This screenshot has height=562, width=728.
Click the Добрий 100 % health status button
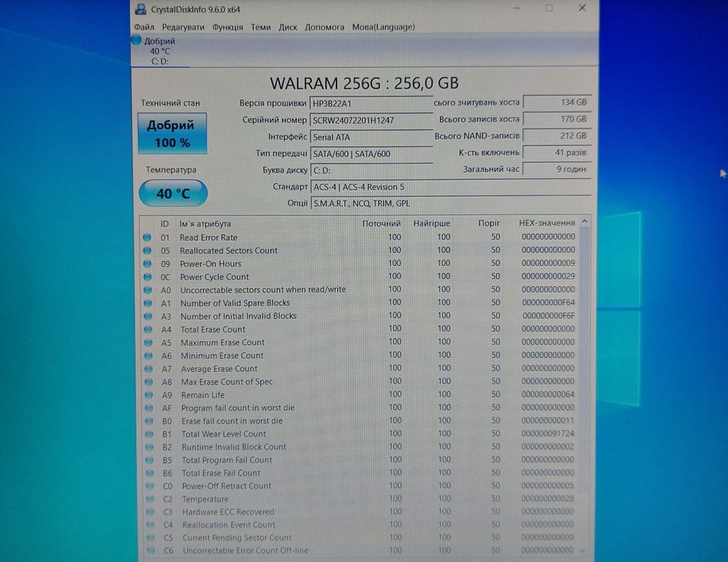(x=172, y=133)
